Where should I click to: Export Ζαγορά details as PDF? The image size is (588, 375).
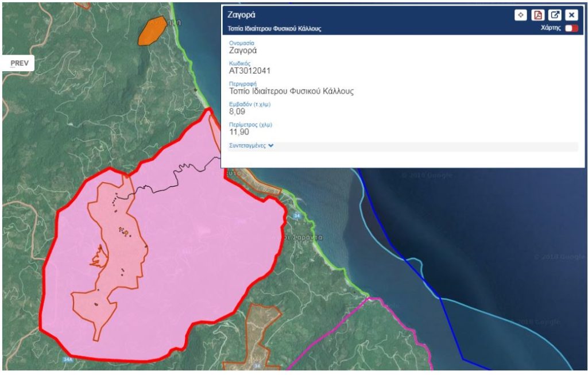(x=538, y=16)
